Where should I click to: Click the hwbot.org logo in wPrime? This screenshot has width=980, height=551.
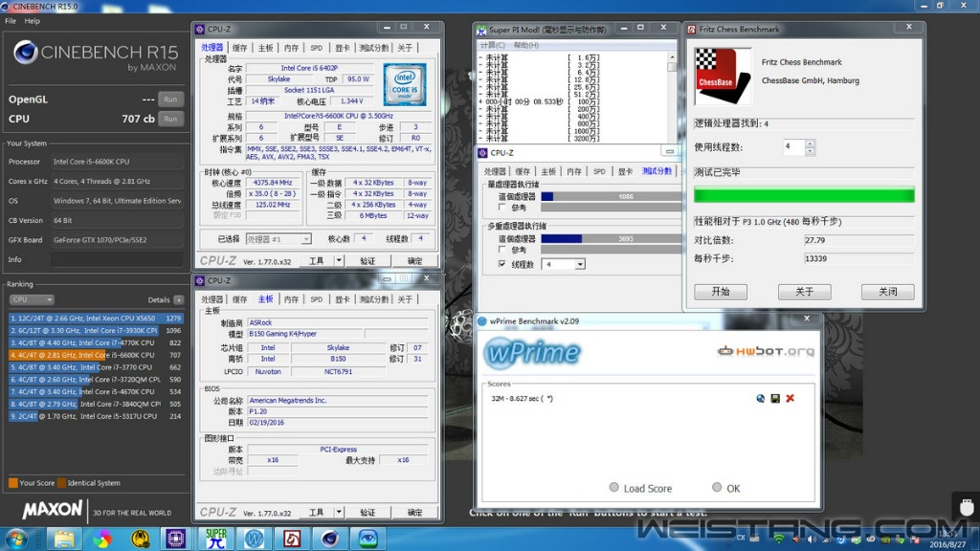766,352
